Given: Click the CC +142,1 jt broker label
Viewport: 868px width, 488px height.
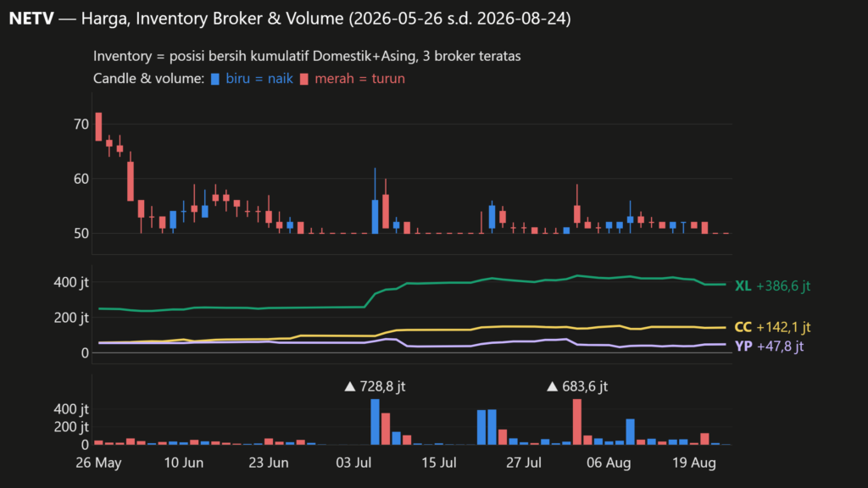Looking at the screenshot, I should click(772, 327).
